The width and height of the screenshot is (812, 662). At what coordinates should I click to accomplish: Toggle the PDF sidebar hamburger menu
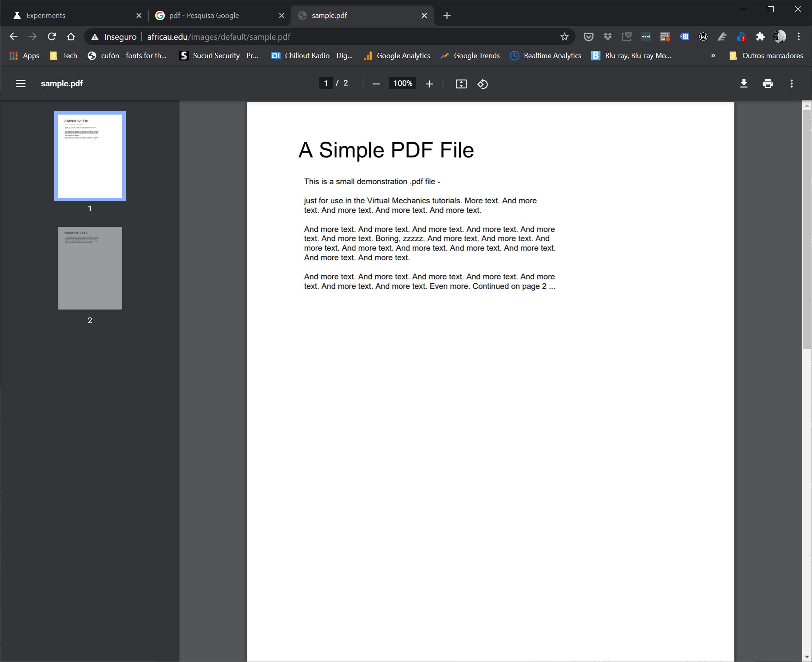point(21,84)
